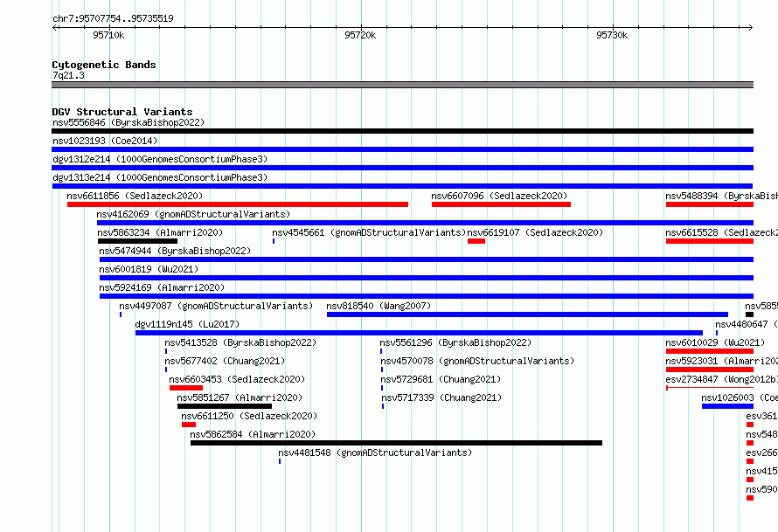
Task: Click the DGV Structural Variants track title
Action: tap(122, 112)
